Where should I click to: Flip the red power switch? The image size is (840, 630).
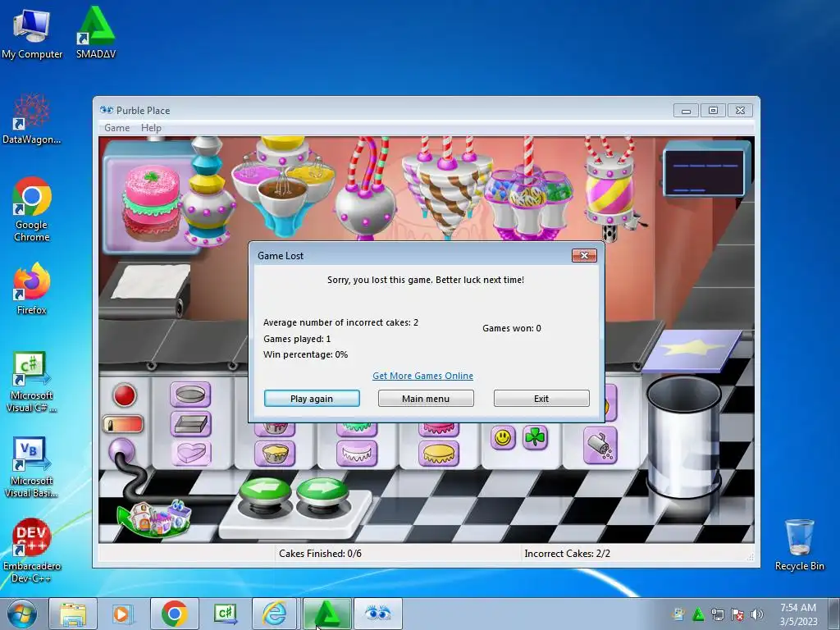point(123,424)
